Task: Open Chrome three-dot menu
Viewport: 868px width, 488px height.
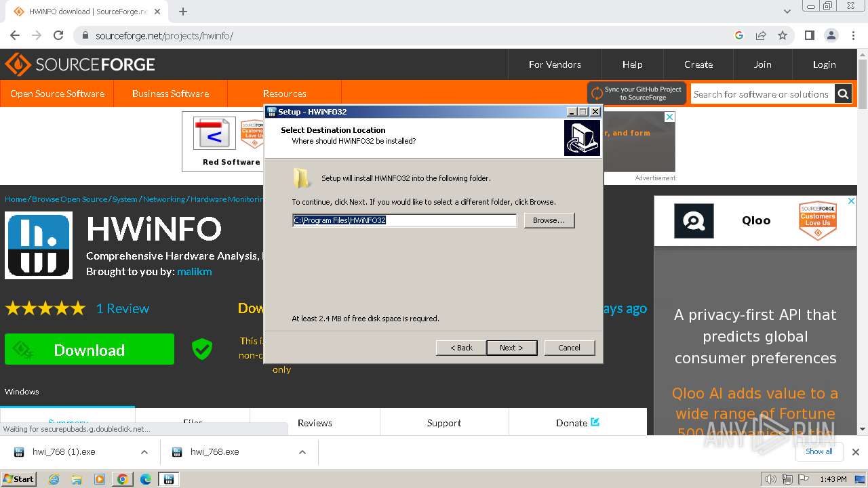Action: click(853, 35)
